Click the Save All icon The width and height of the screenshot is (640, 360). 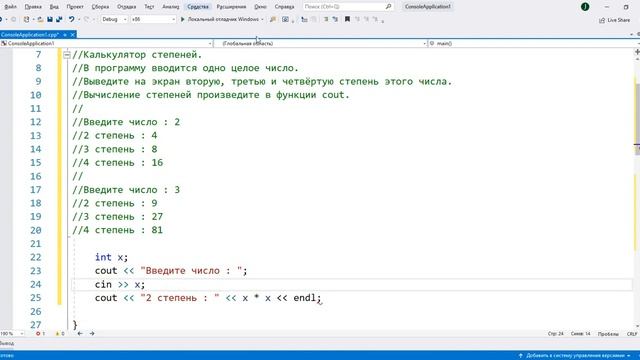tap(59, 19)
